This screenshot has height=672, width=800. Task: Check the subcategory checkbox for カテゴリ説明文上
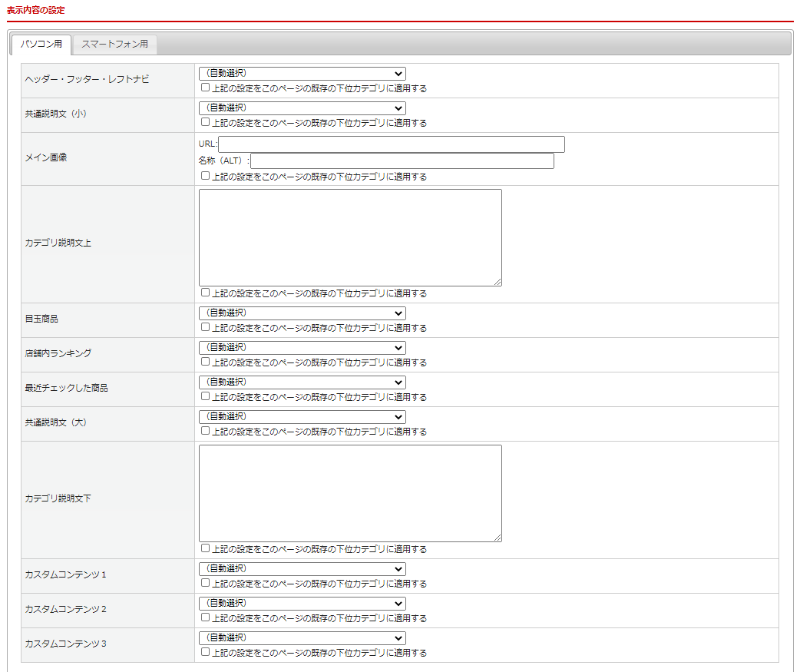[205, 293]
